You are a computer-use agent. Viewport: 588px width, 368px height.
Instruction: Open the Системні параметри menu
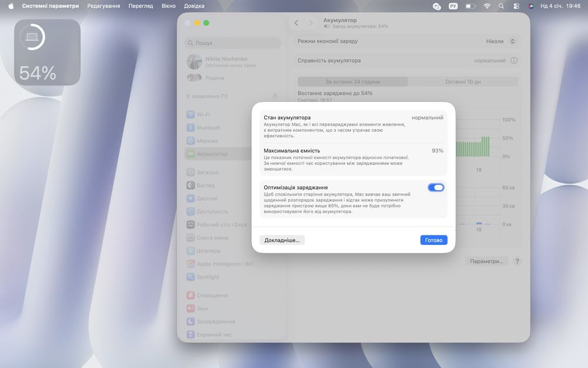51,6
